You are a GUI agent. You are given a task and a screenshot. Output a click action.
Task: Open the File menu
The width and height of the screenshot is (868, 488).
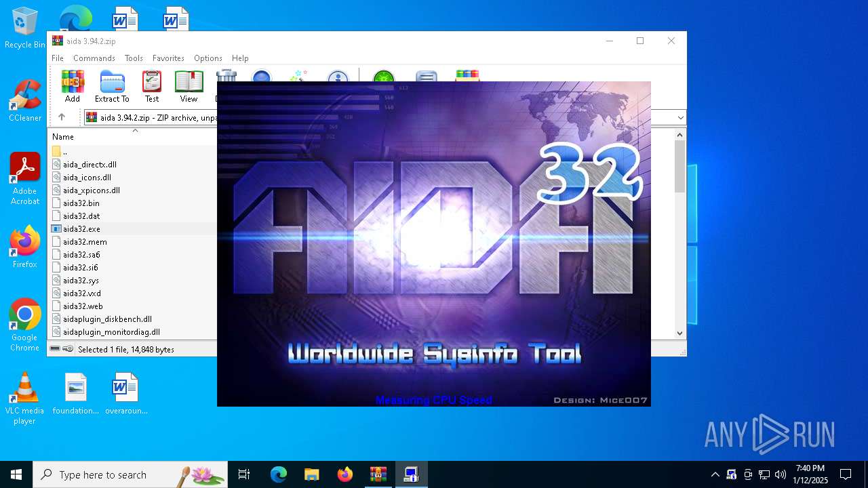point(58,58)
